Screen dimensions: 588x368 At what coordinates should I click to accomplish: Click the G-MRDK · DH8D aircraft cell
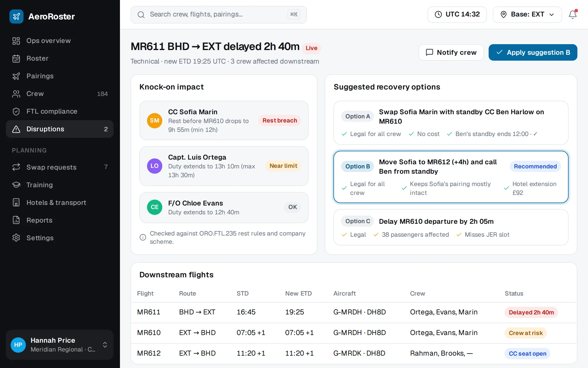(x=359, y=353)
